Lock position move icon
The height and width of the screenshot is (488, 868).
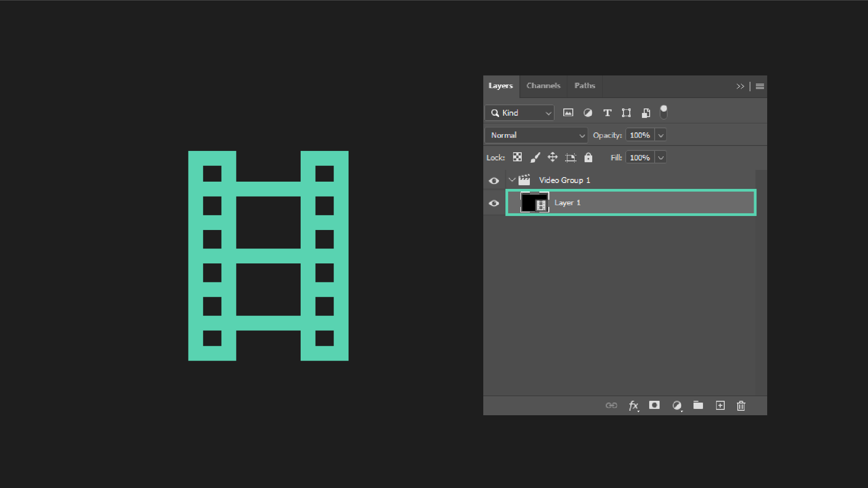tap(552, 157)
